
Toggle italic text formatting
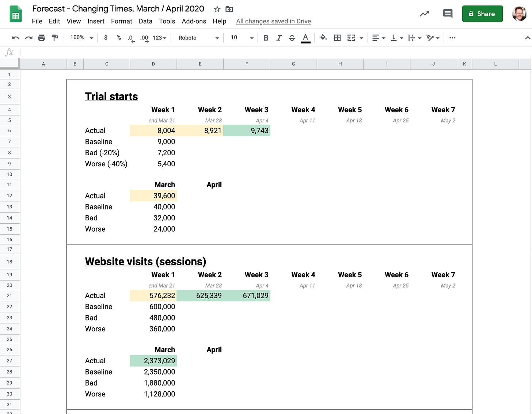point(279,38)
